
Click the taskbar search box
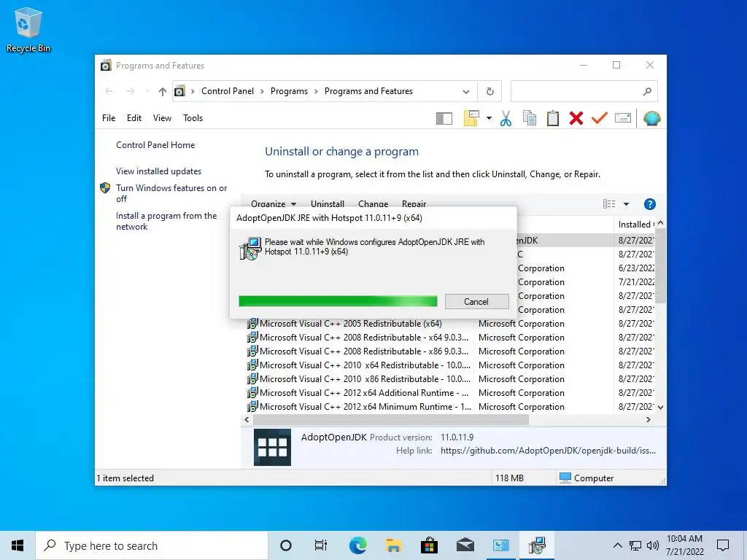pyautogui.click(x=152, y=545)
